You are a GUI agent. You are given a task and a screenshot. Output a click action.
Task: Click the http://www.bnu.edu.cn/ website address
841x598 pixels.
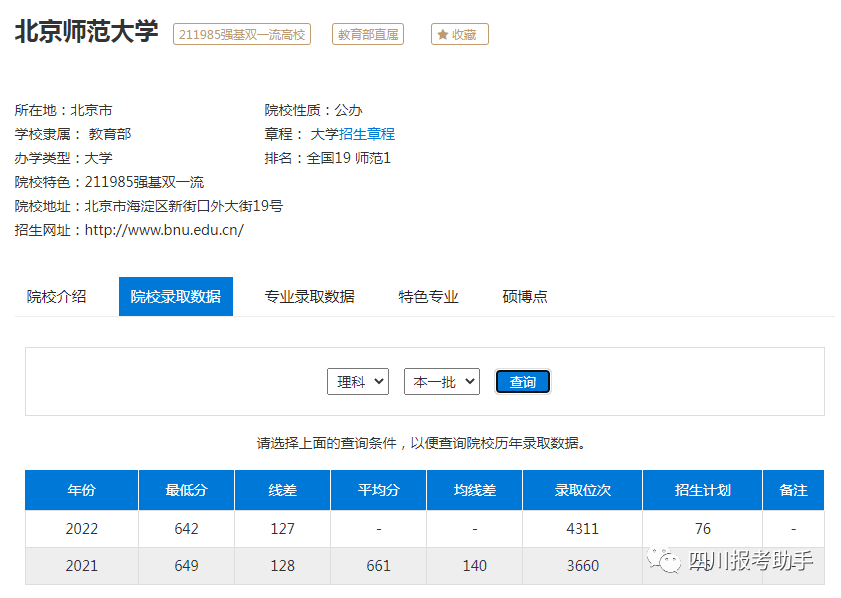(164, 230)
